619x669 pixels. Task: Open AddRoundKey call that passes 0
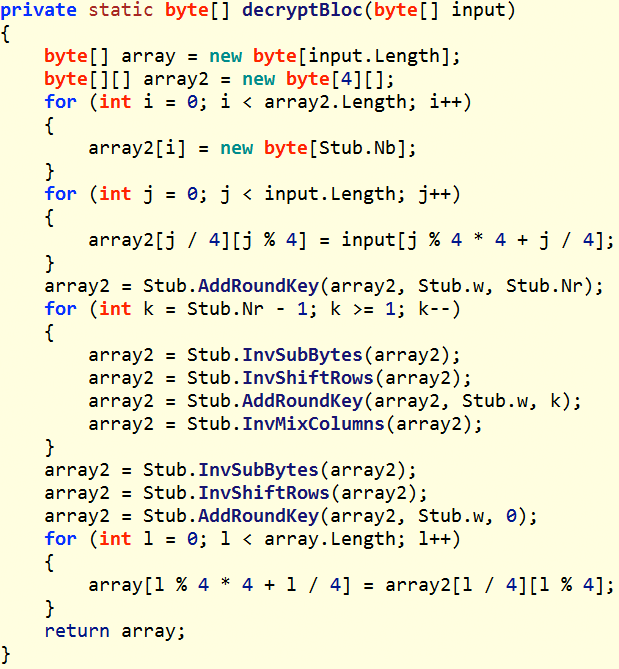[259, 516]
